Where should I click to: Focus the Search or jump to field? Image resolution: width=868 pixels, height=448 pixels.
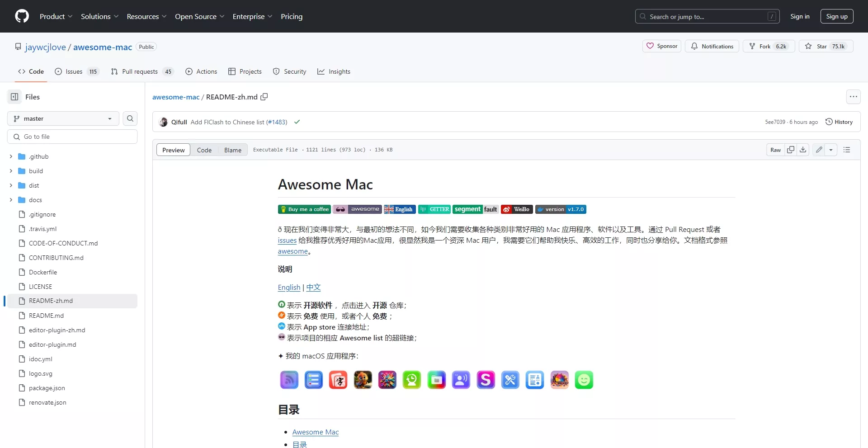(707, 16)
